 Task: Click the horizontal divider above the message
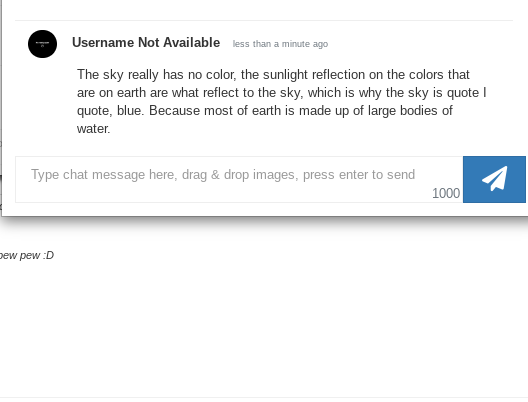click(264, 21)
